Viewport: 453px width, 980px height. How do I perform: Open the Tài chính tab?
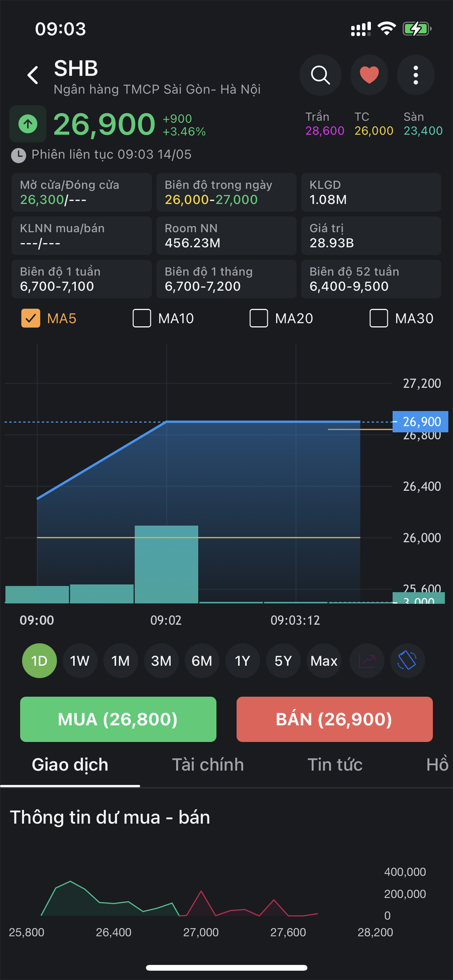208,765
